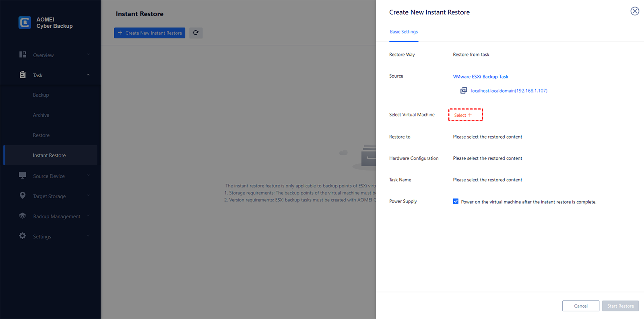Click the host icon beside localhost.localdomain

(464, 91)
